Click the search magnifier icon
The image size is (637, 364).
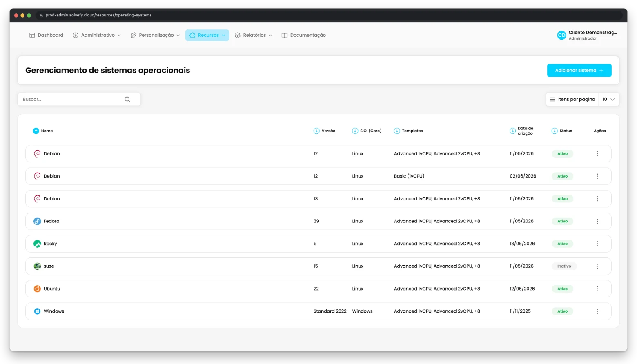pyautogui.click(x=127, y=99)
